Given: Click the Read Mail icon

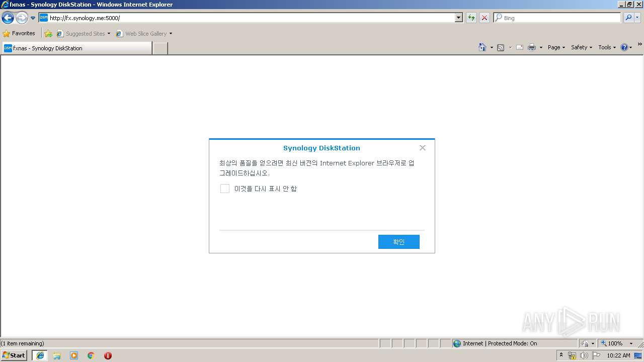Looking at the screenshot, I should coord(520,47).
